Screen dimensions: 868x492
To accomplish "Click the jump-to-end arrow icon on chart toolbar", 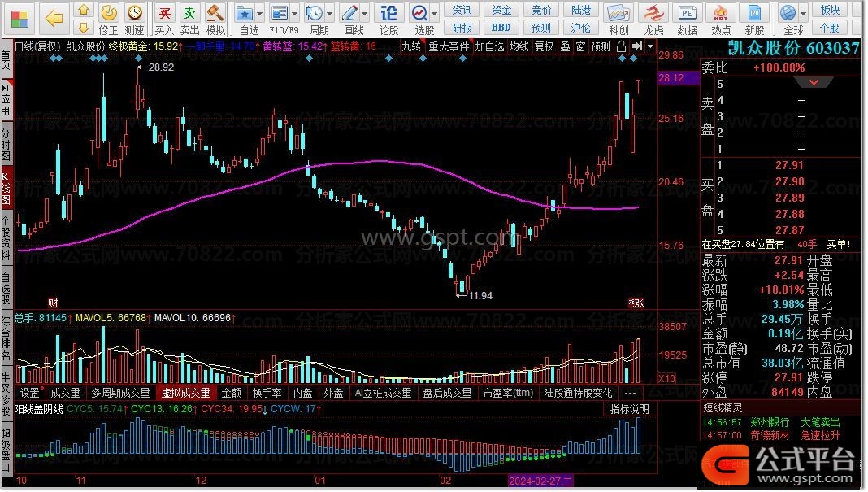I will [637, 46].
